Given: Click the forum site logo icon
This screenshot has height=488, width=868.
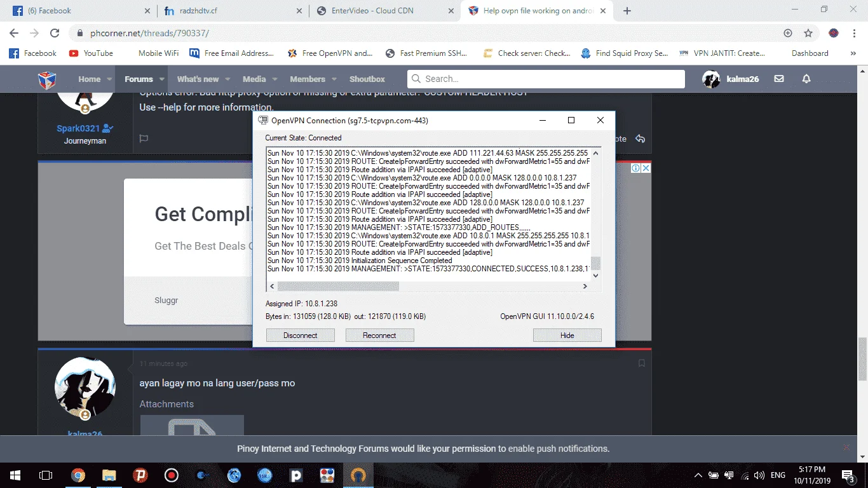Looking at the screenshot, I should pos(47,79).
